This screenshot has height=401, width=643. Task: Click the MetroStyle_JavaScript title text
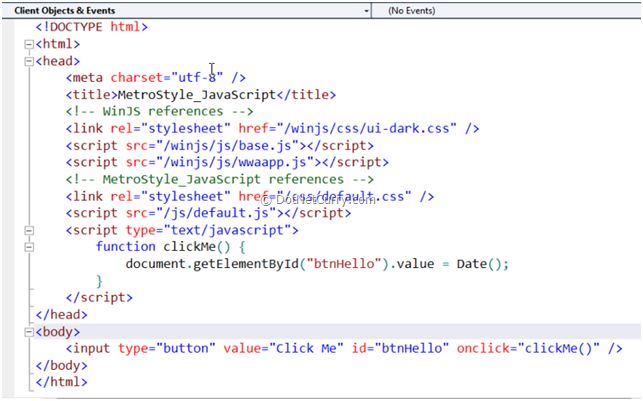pyautogui.click(x=197, y=95)
